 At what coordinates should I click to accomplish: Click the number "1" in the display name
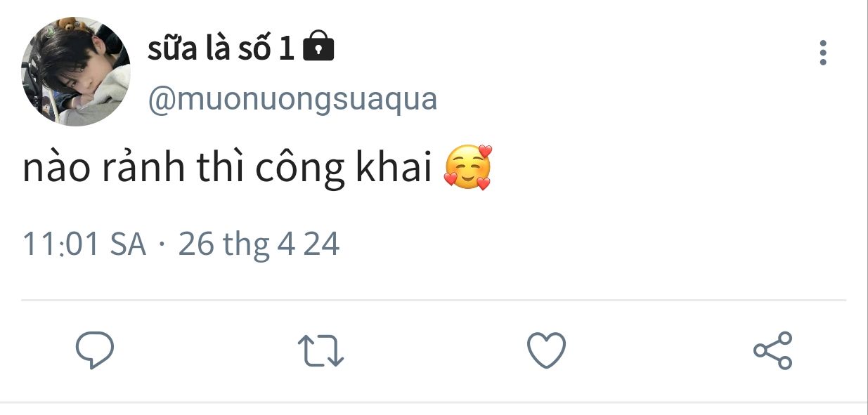(286, 49)
